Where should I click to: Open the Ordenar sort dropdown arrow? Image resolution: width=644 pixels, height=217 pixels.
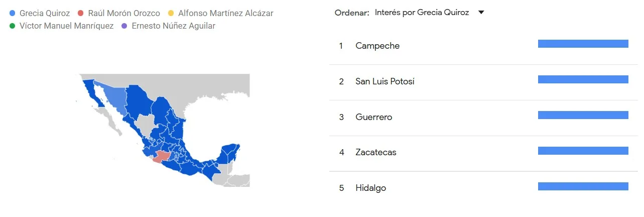click(x=481, y=13)
